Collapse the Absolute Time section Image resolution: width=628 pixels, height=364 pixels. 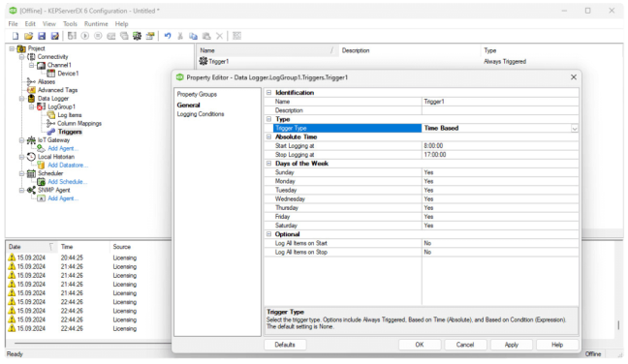pyautogui.click(x=269, y=136)
